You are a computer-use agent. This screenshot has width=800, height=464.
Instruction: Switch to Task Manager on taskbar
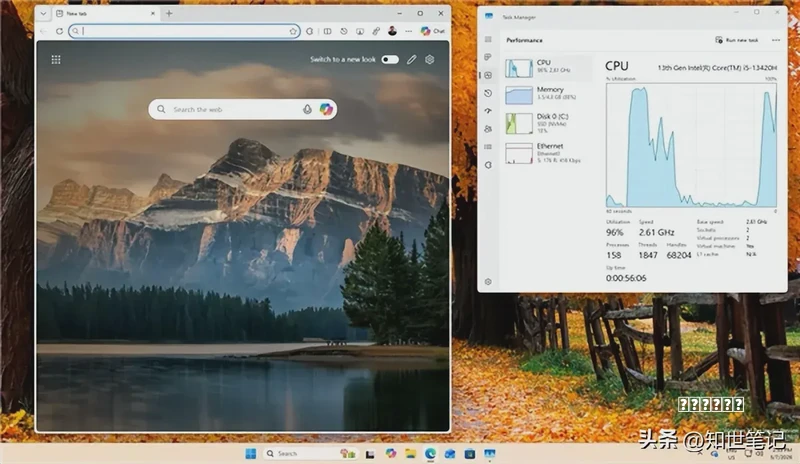pyautogui.click(x=490, y=453)
